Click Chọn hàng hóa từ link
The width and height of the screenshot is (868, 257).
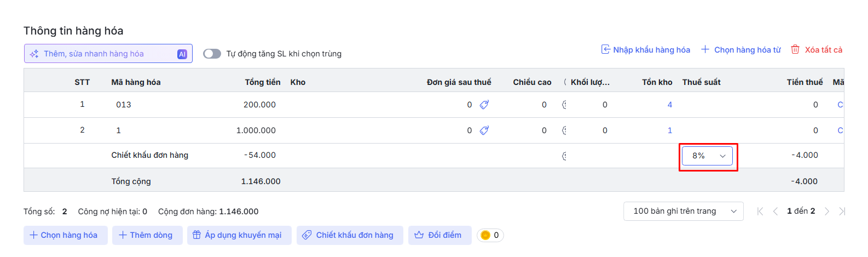pos(741,50)
